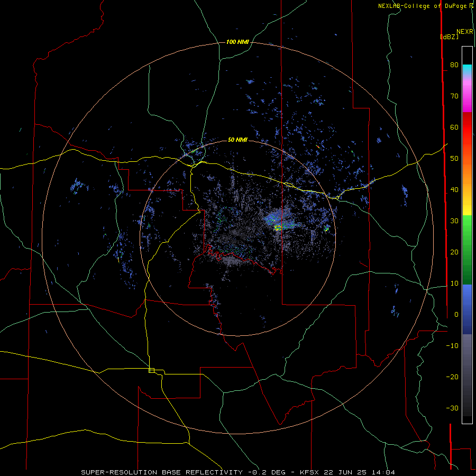This screenshot has width=476, height=476.
Task: Pick the cyan top segment of color bar
Action: pos(467,70)
